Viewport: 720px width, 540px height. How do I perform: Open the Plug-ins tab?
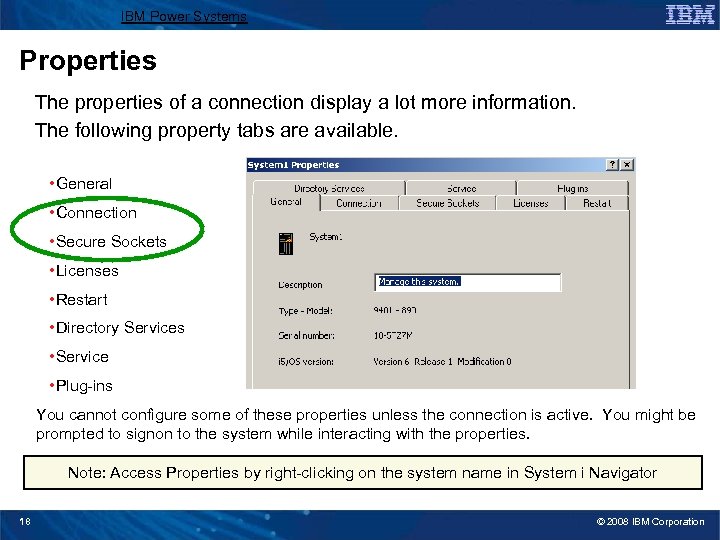(x=572, y=188)
